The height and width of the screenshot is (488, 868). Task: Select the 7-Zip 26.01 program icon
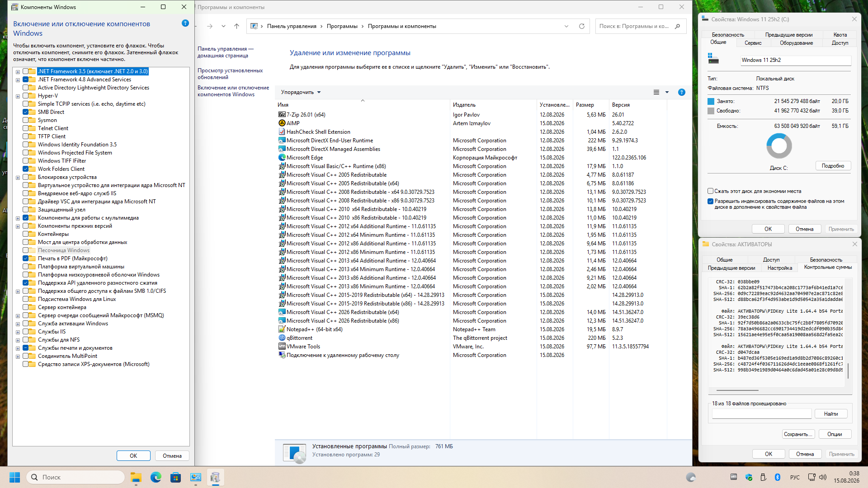(282, 115)
